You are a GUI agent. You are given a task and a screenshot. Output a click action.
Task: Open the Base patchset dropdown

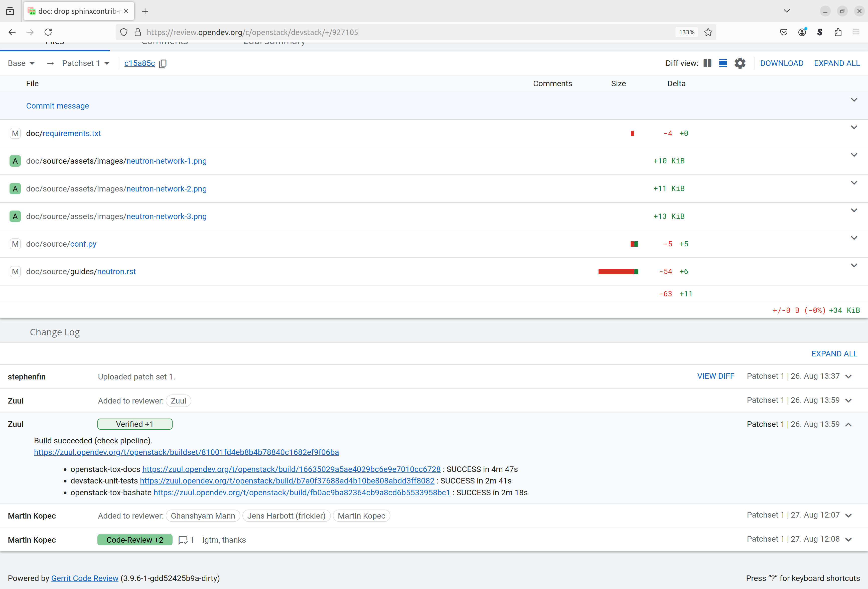point(21,63)
